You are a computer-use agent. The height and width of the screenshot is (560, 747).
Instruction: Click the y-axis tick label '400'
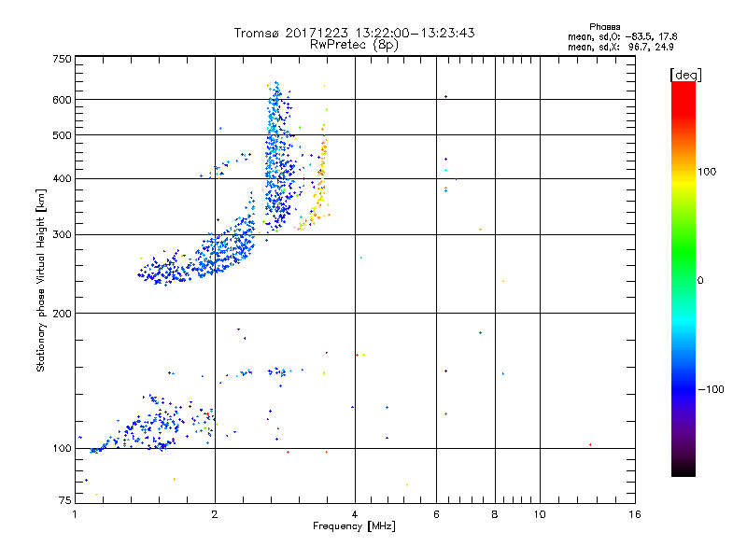(x=62, y=179)
